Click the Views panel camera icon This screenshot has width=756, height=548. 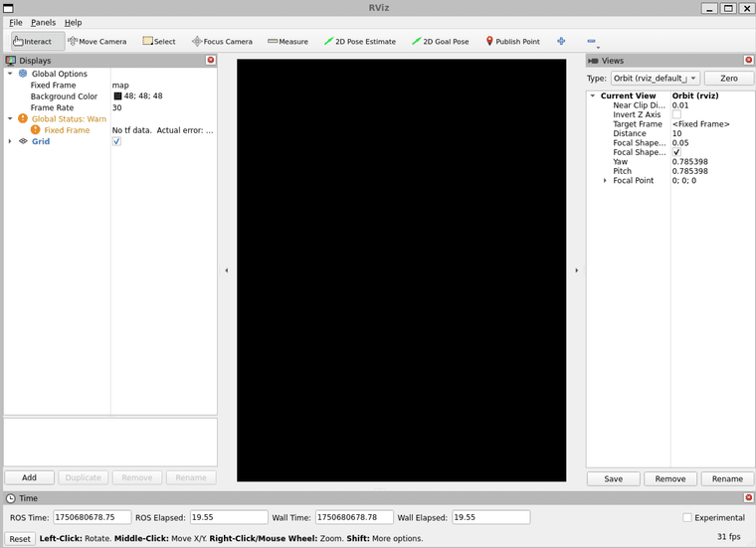[593, 61]
